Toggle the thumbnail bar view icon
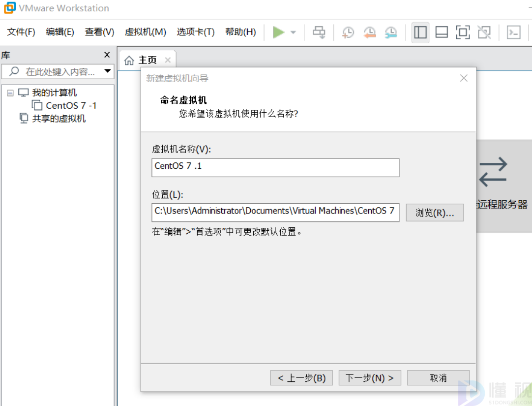This screenshot has height=406, width=532. coord(442,32)
